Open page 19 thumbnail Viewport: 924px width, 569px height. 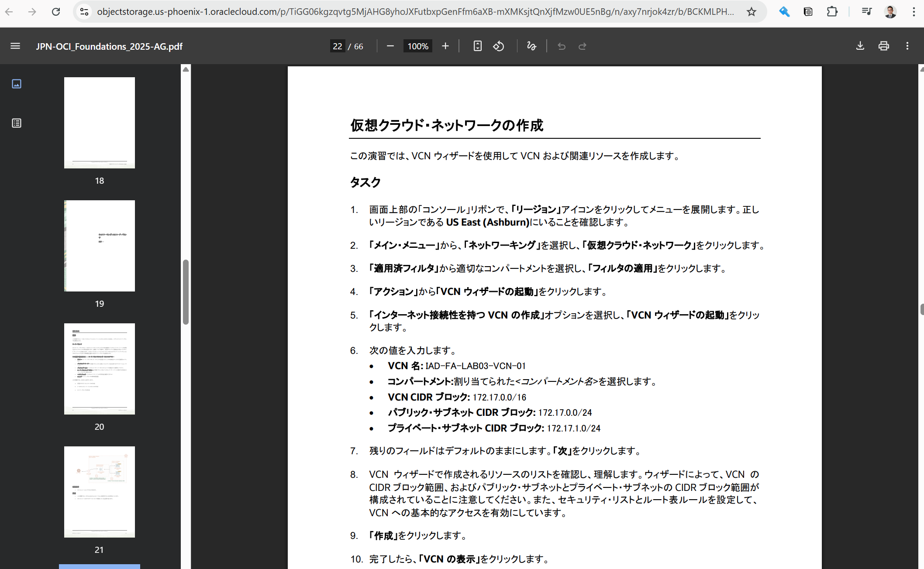coord(100,246)
